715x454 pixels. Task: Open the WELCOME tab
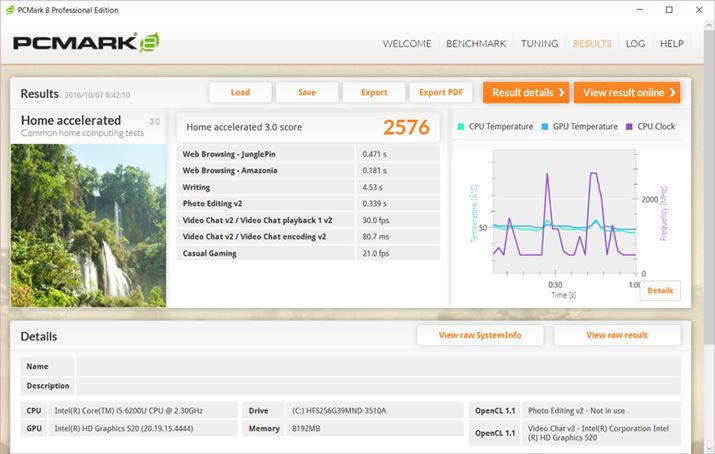407,44
